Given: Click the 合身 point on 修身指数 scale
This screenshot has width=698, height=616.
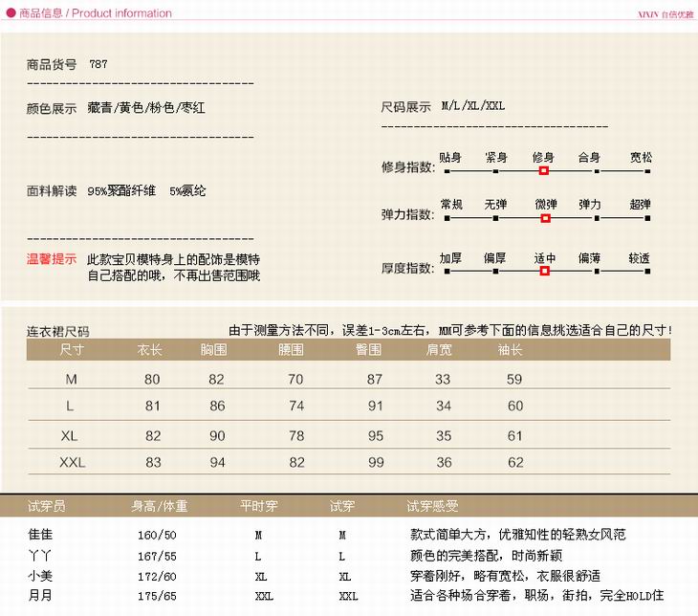Looking at the screenshot, I should tap(597, 171).
